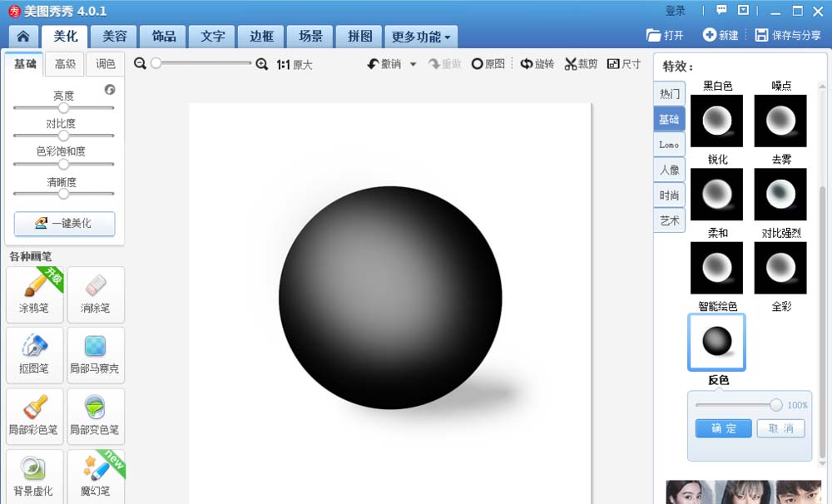
Task: Open the feedback chat bubble icon
Action: (721, 10)
